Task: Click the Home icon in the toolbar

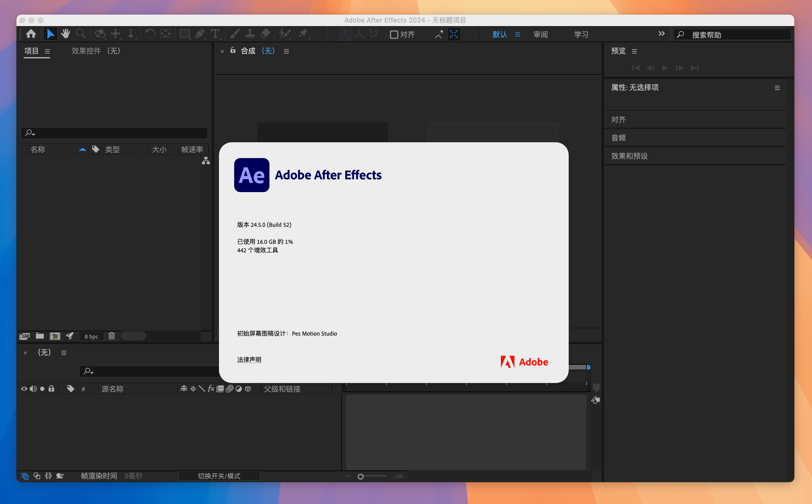Action: pyautogui.click(x=31, y=34)
